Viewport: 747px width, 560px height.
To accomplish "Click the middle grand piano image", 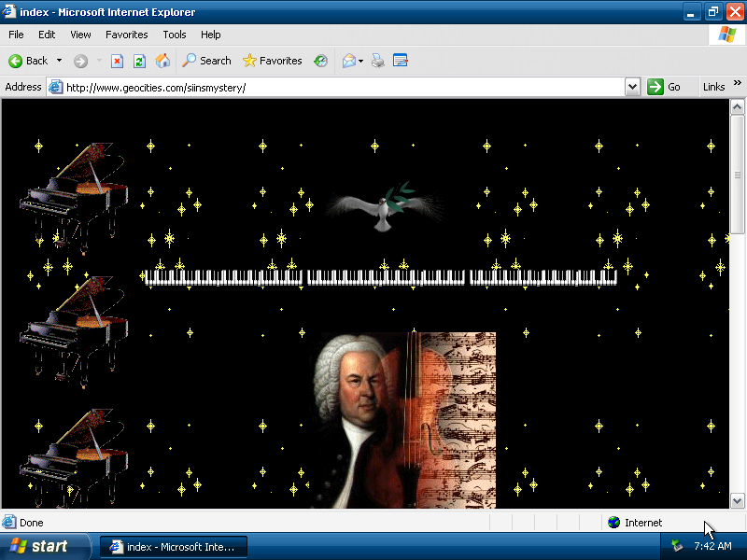I will click(74, 332).
